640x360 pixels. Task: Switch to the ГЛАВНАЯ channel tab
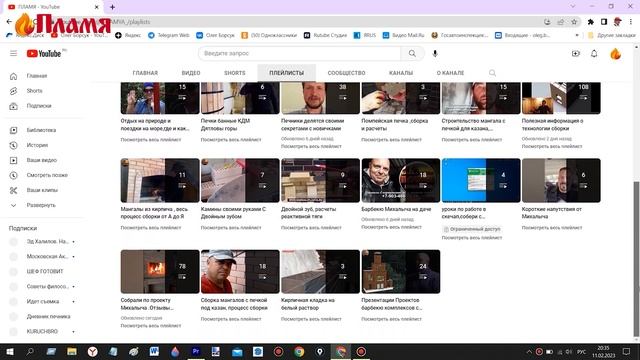tap(145, 73)
